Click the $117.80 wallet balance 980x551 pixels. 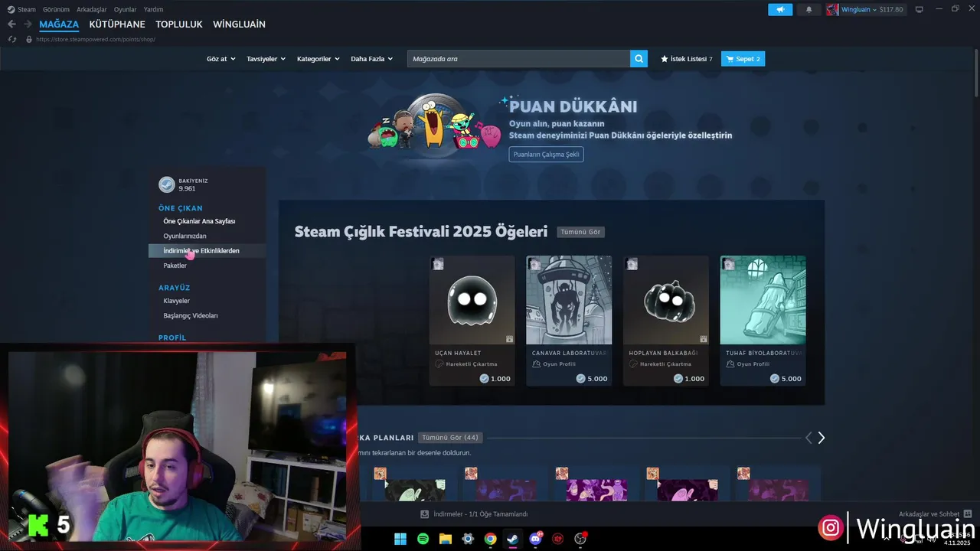pos(891,9)
